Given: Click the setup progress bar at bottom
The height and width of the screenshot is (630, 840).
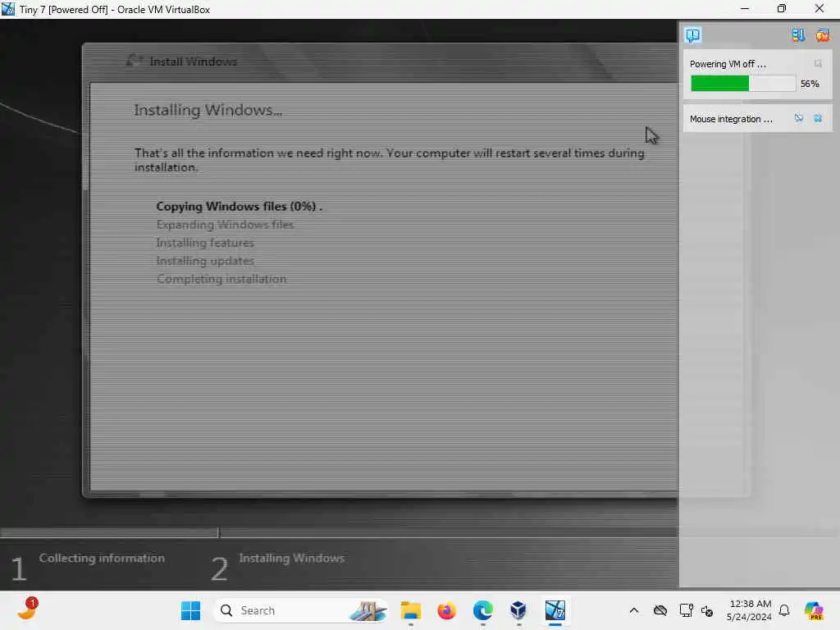Looking at the screenshot, I should 339,532.
